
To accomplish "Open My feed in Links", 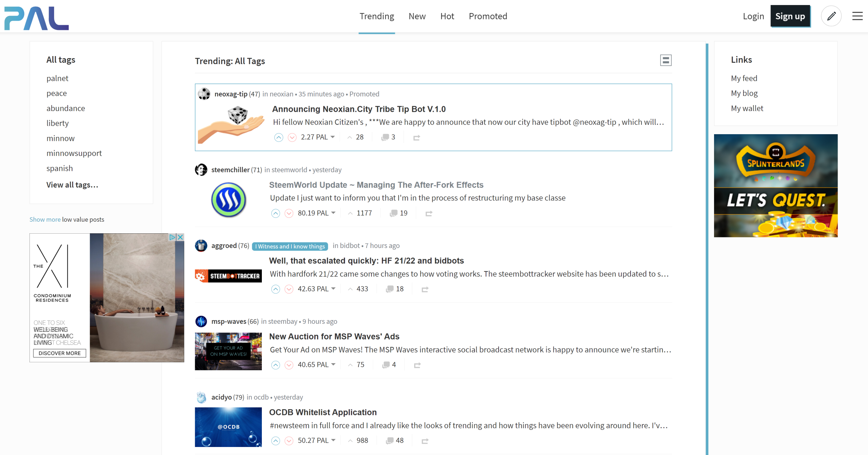I will (x=744, y=78).
